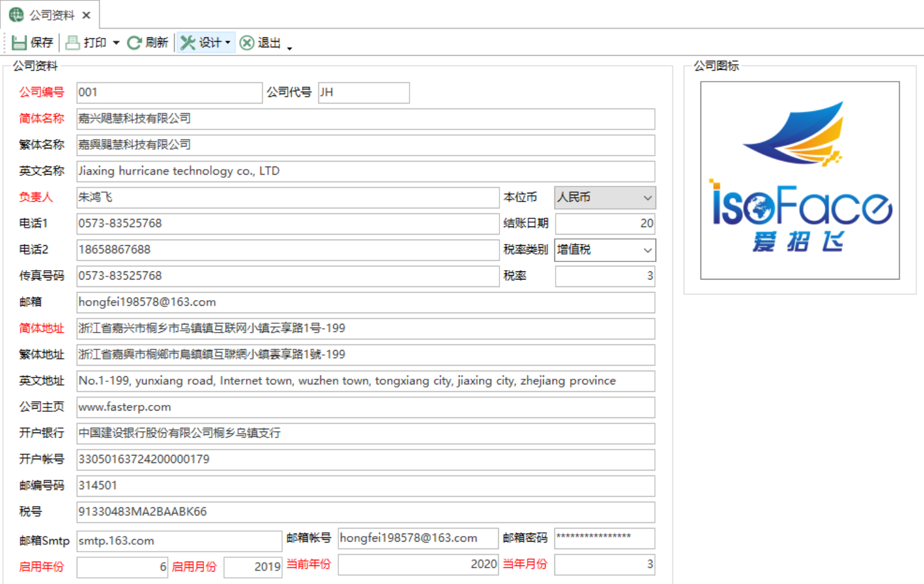This screenshot has width=924, height=584.
Task: Click the 税率 field showing 3
Action: [x=605, y=276]
